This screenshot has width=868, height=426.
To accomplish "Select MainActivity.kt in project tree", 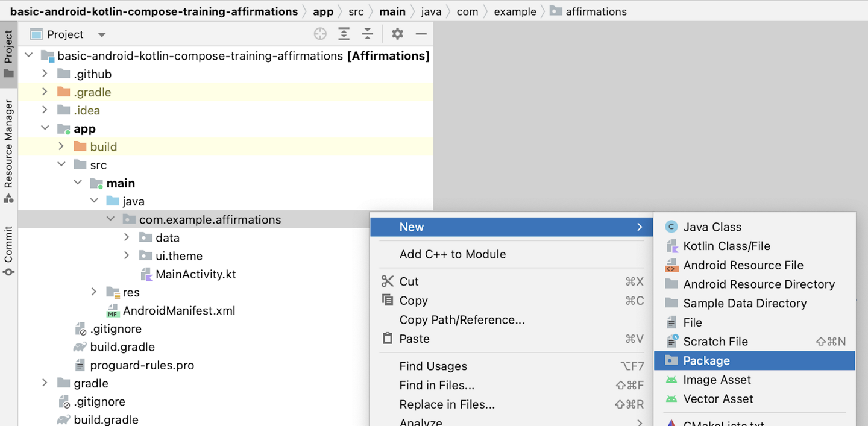I will [x=195, y=274].
